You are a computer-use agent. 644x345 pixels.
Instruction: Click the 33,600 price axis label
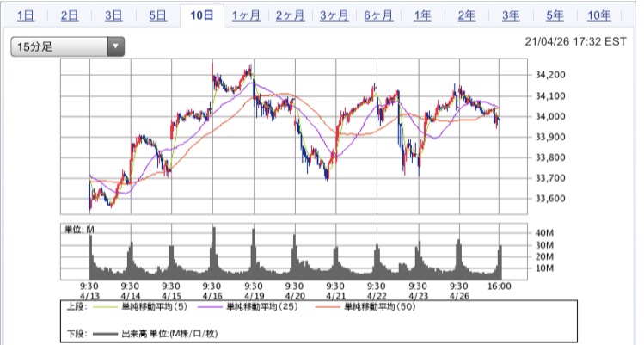click(550, 199)
